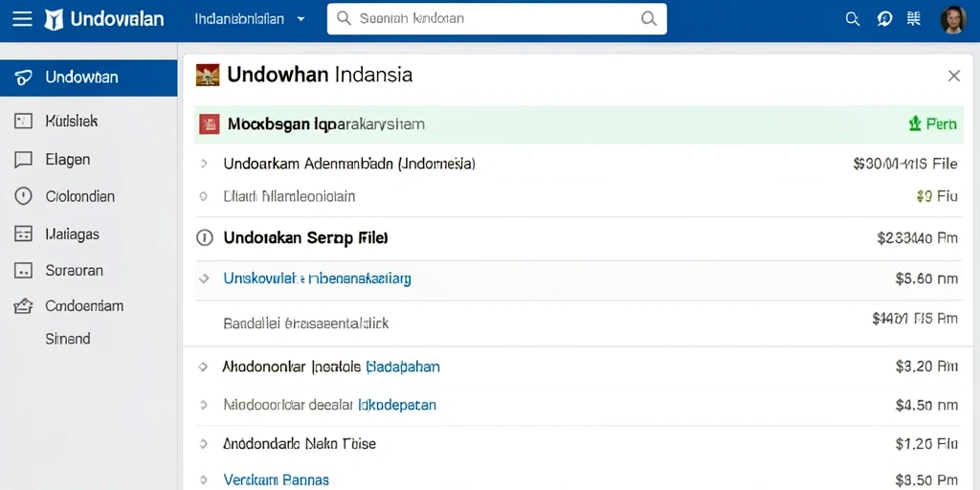Open the hamburger menu in top bar
The height and width of the screenshot is (490, 980).
coord(22,19)
